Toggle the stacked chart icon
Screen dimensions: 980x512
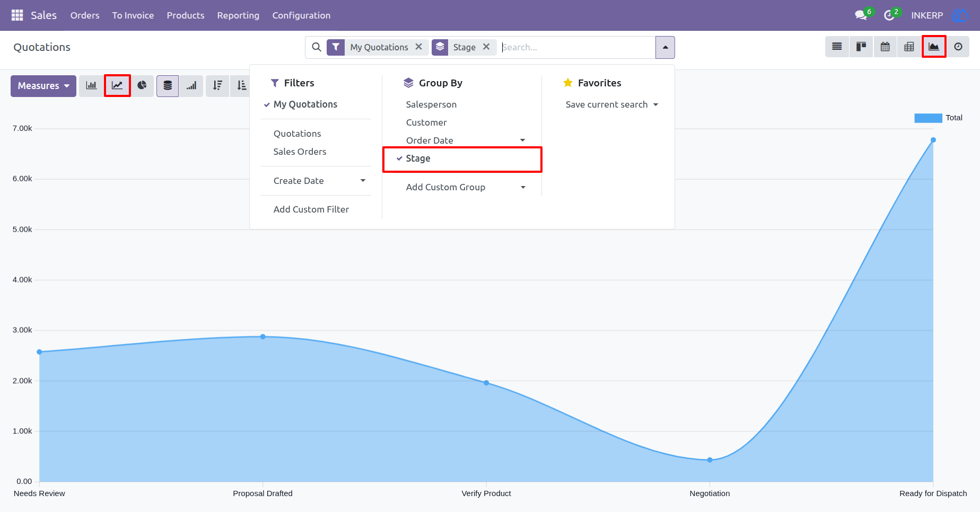click(168, 86)
